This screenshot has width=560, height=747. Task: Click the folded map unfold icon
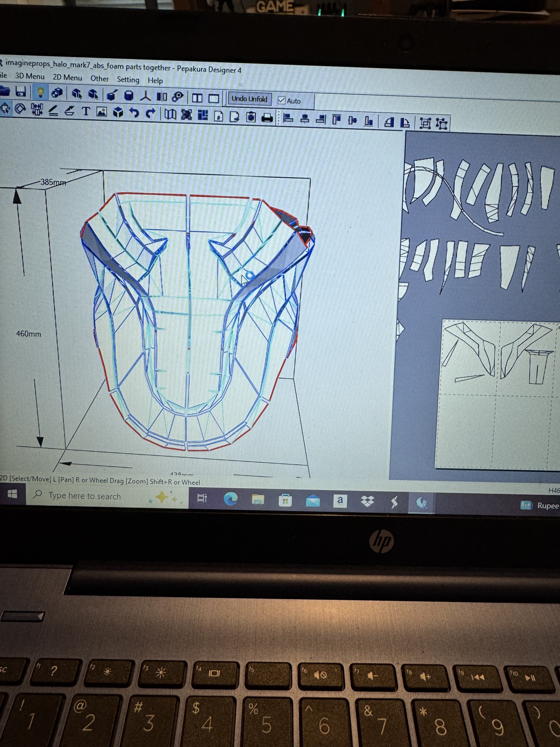coord(170,114)
